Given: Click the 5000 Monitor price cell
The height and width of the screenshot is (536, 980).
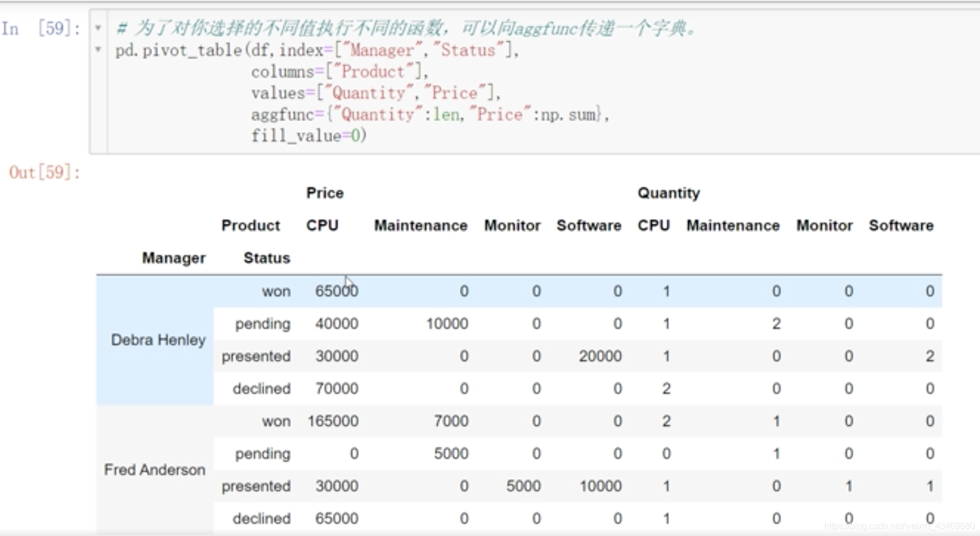Looking at the screenshot, I should [523, 486].
